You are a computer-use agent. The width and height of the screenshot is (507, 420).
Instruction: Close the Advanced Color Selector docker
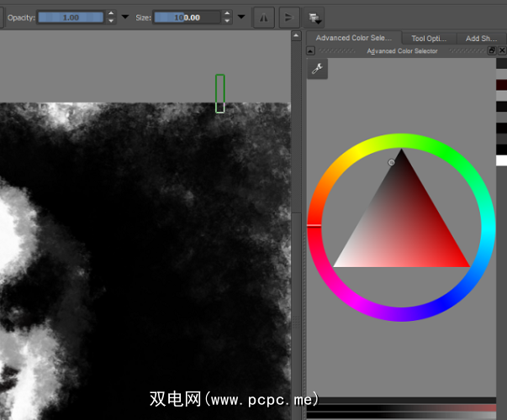[501, 51]
